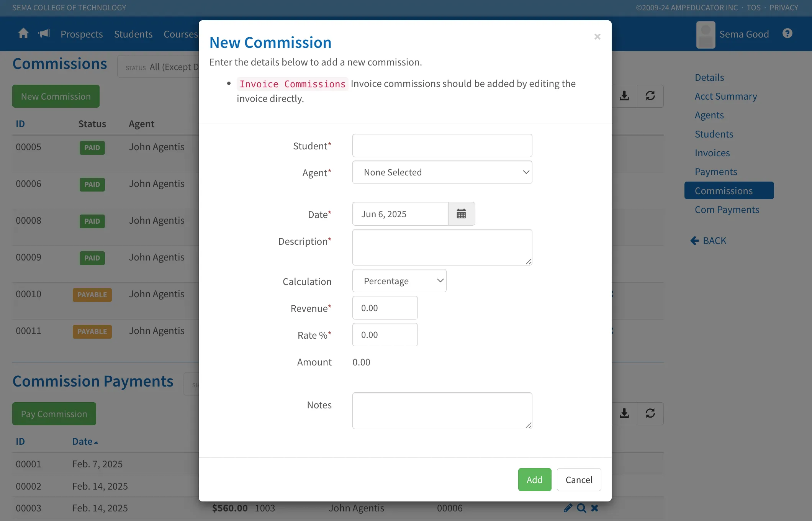Viewport: 812px width, 521px height.
Task: Refresh the Commissions table
Action: [650, 96]
